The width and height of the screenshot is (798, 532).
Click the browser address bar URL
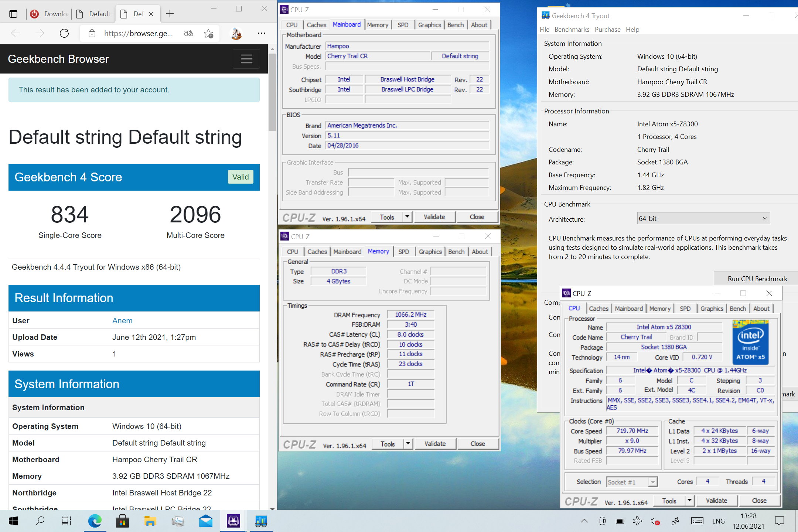[138, 34]
